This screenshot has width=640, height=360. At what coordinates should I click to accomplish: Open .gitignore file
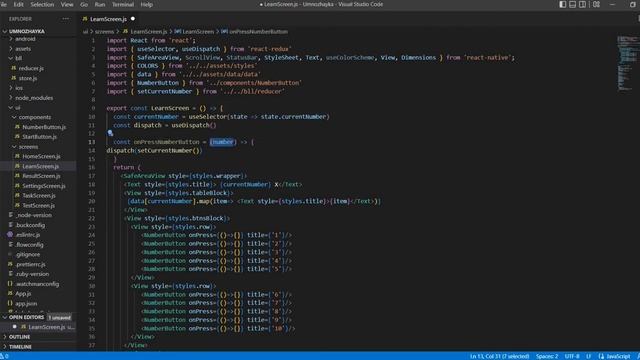pos(38,254)
